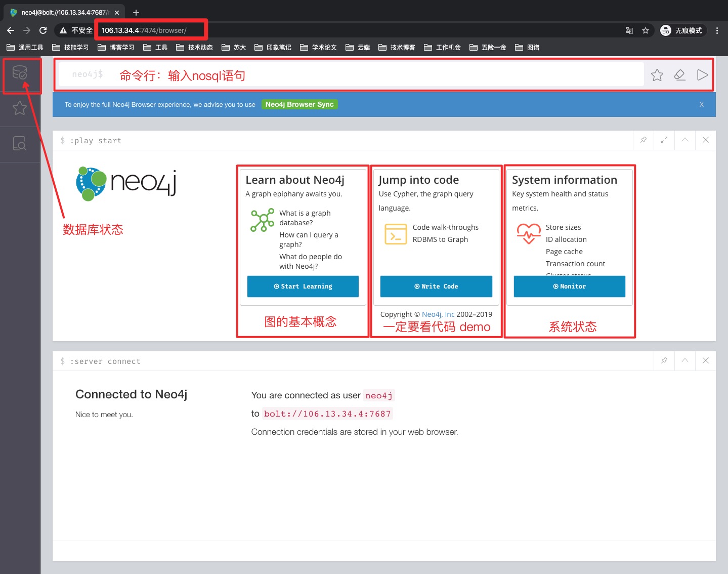728x574 pixels.
Task: Click the neo4j username code text
Action: [379, 395]
